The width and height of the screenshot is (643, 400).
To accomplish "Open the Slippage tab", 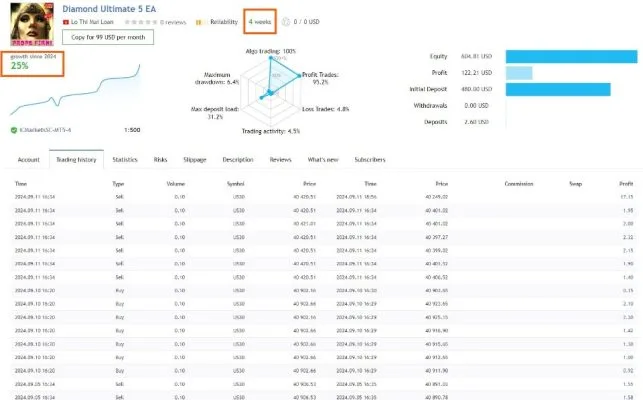I will pyautogui.click(x=195, y=160).
